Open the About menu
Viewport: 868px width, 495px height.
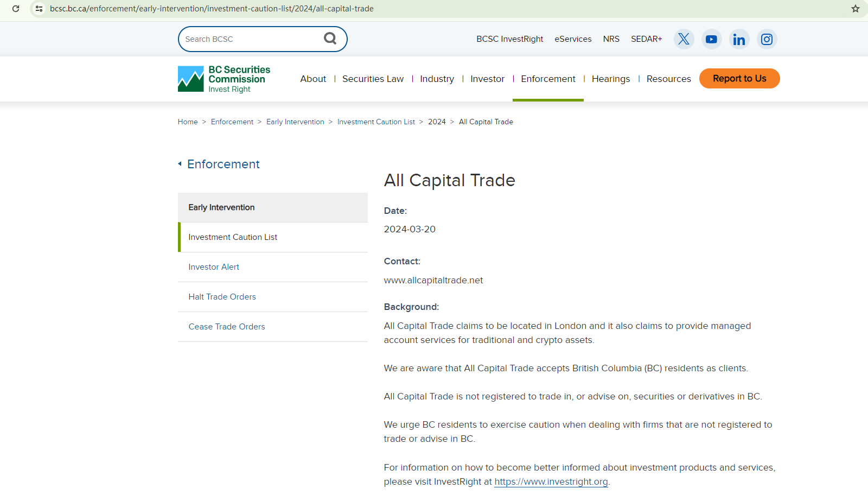coord(313,79)
